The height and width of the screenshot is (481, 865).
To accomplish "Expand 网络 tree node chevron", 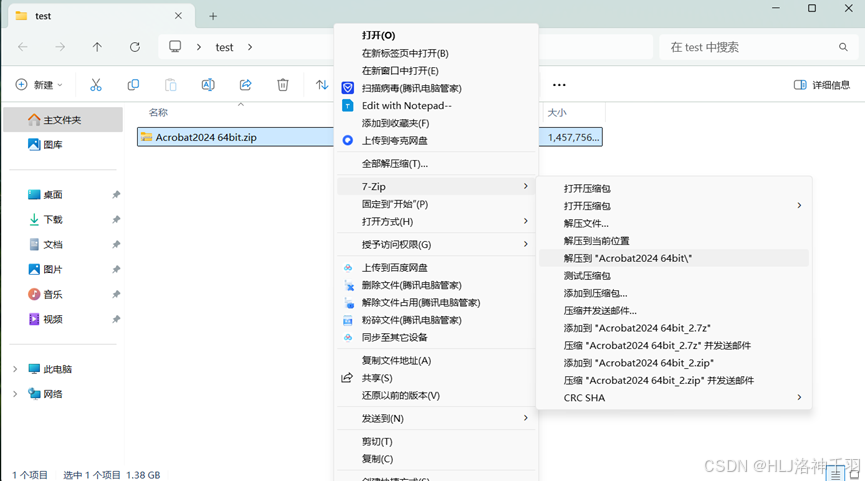I will coord(15,394).
